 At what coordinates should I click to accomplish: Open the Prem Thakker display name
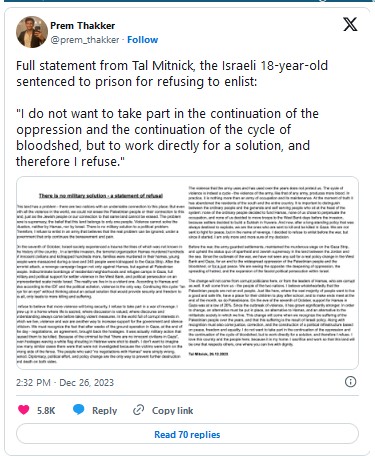83,26
